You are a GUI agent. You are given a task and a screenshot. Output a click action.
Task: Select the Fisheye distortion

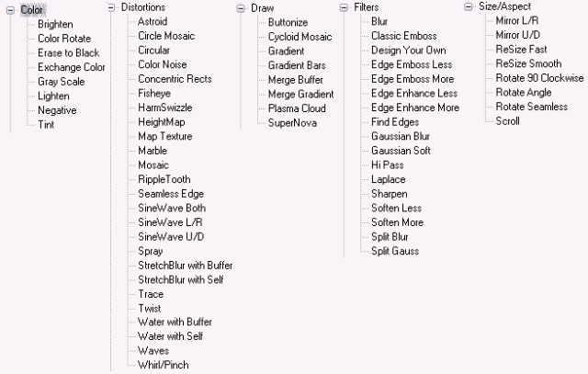[x=156, y=93]
